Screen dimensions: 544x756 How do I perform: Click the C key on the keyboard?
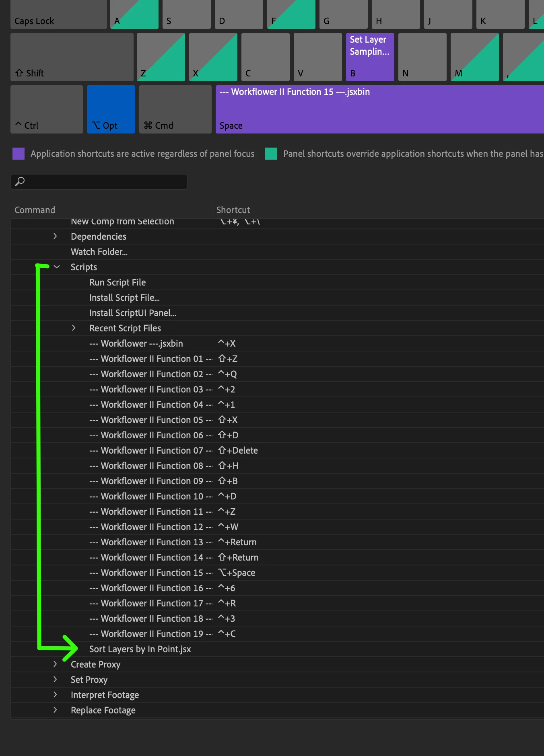tap(266, 57)
